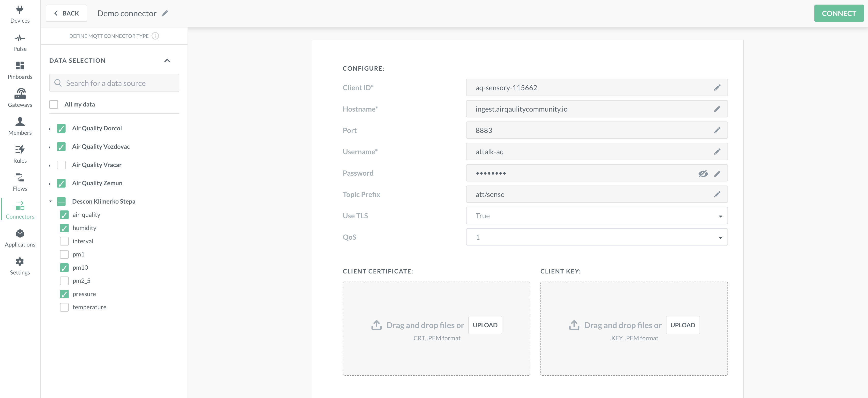
Task: Open Gateways in the left sidebar
Action: coord(20,98)
